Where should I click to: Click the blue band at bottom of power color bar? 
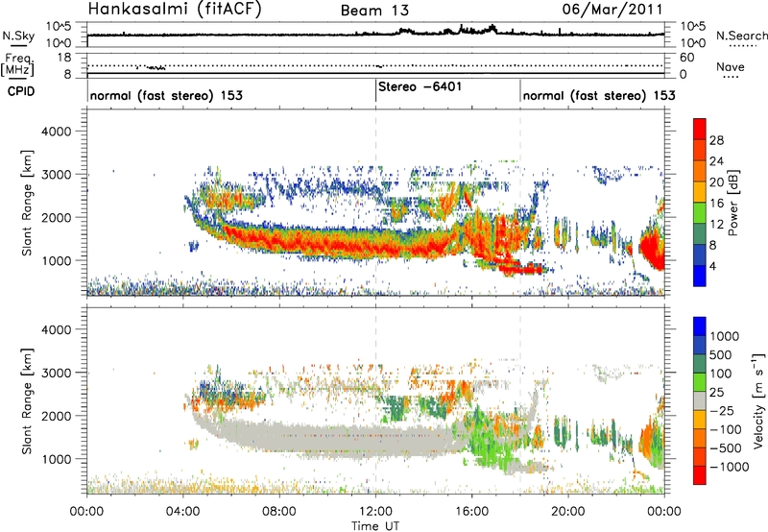[x=700, y=275]
